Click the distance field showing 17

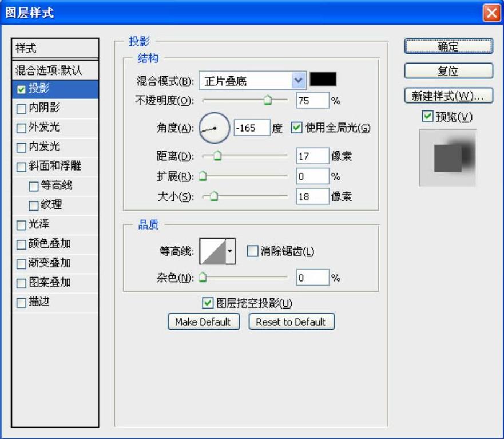[x=312, y=156]
